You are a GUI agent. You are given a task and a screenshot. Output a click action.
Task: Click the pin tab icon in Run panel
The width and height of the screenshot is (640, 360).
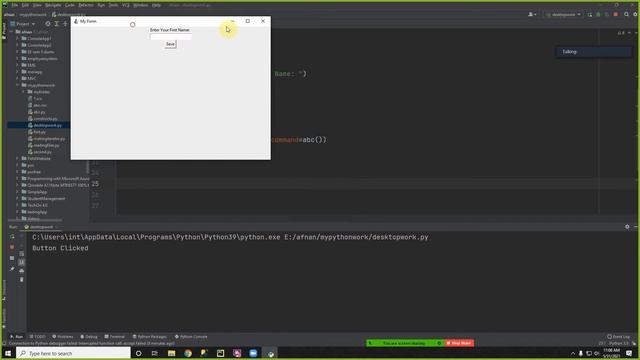(12, 269)
